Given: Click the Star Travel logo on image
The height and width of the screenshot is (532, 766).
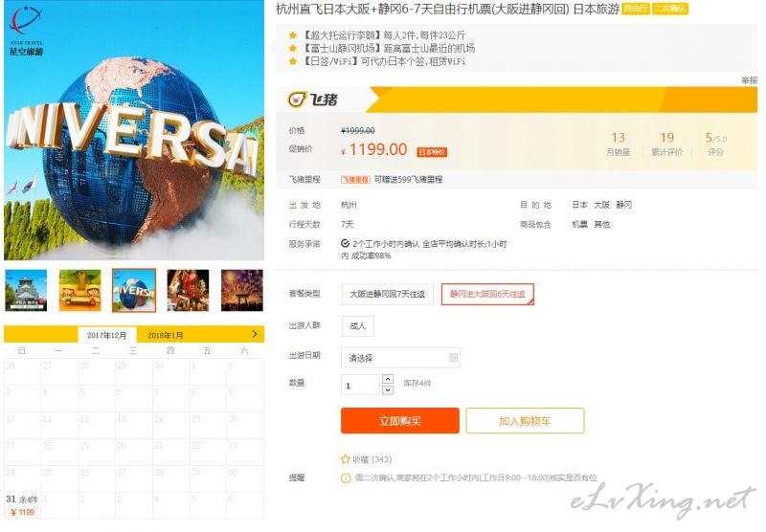Looking at the screenshot, I should tap(27, 31).
